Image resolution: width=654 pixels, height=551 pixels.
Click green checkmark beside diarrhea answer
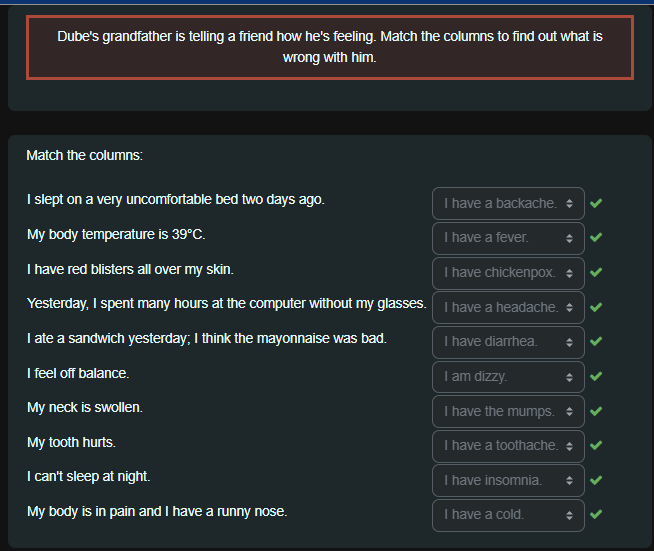click(x=596, y=341)
